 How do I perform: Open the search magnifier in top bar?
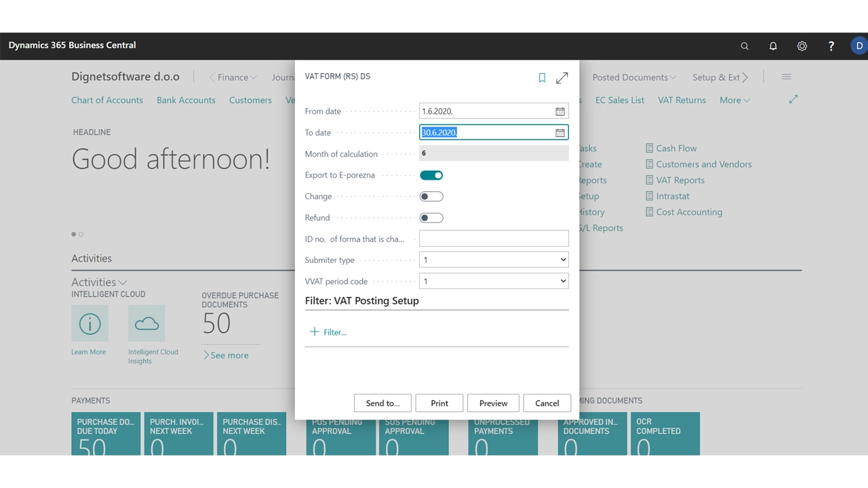click(745, 46)
